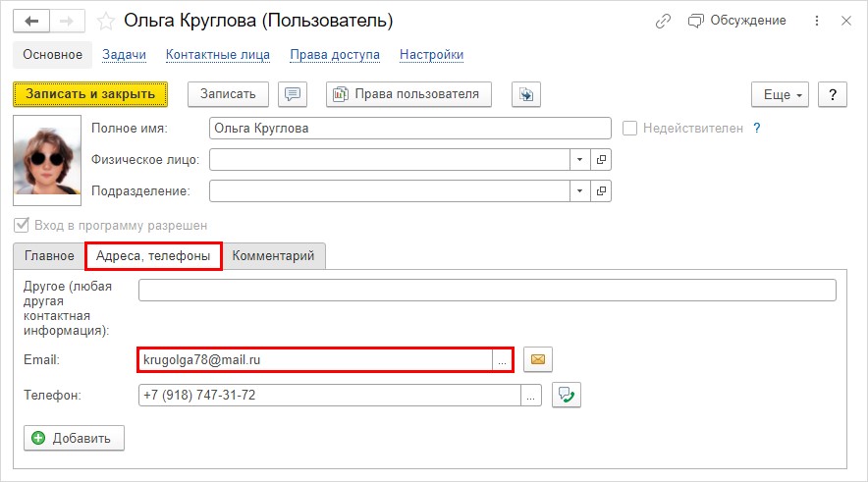Open the Подразделение record icon

coord(601,190)
